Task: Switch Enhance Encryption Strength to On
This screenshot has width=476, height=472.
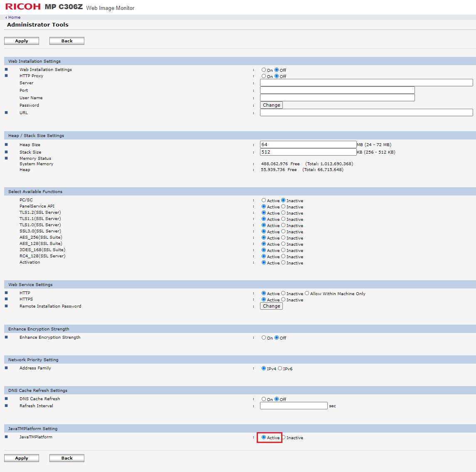Action: click(264, 338)
